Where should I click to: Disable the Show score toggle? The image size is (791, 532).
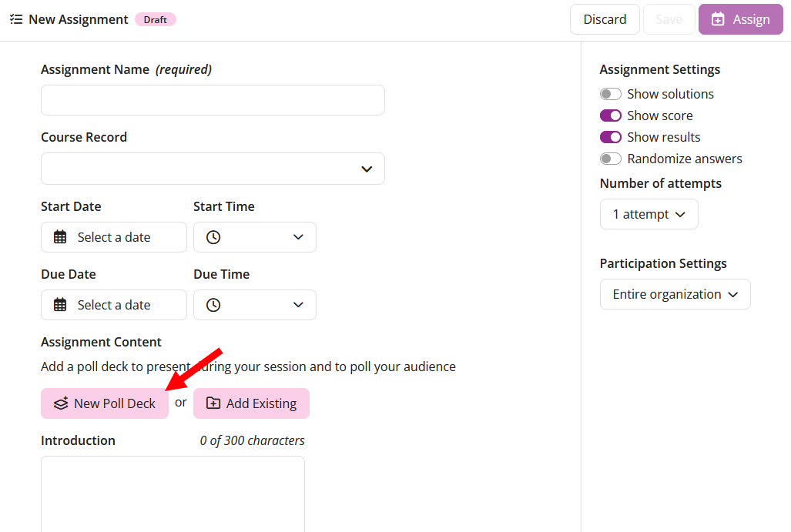point(611,115)
